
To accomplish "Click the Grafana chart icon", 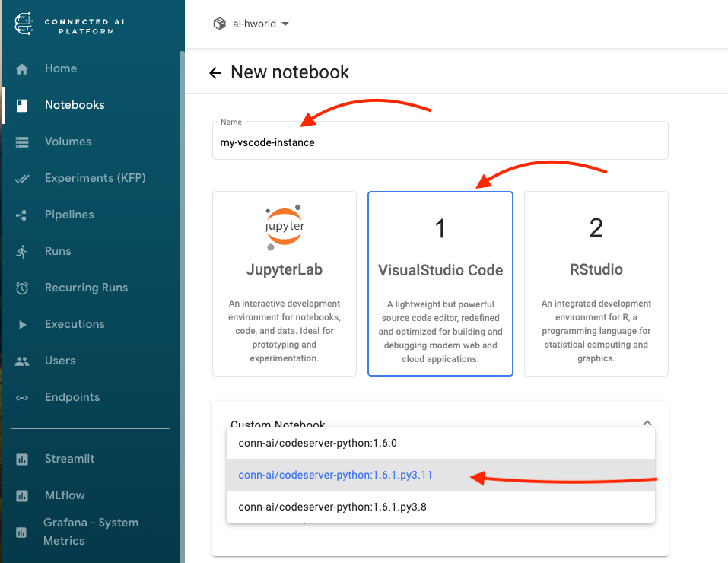I will [21, 533].
